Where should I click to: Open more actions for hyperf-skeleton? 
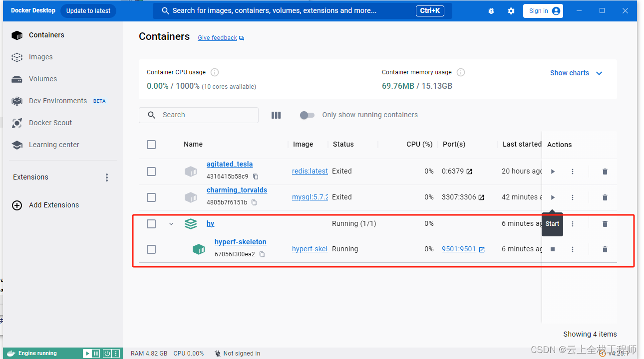573,249
